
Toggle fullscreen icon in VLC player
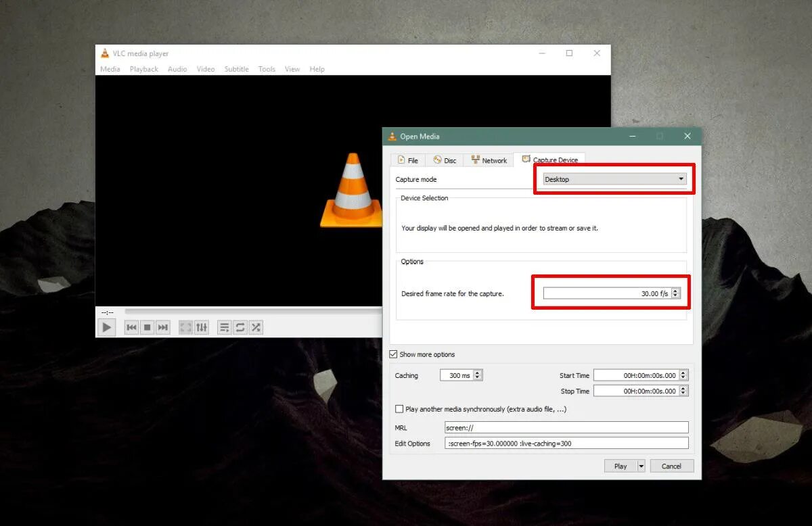(x=185, y=328)
